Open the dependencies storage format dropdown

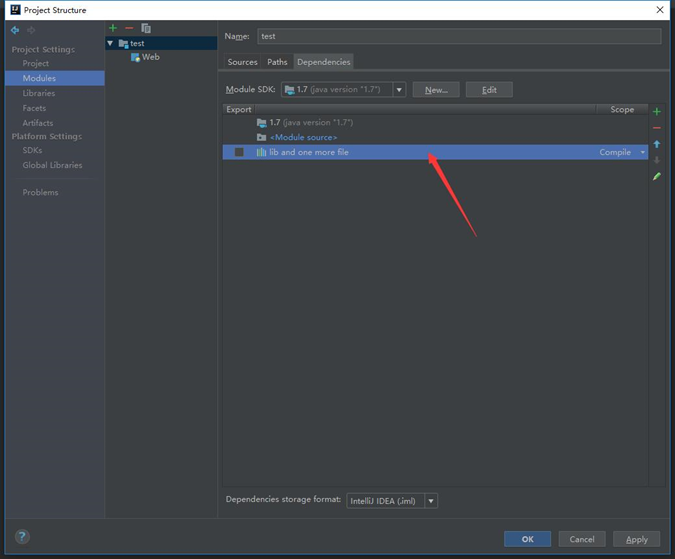pos(431,501)
